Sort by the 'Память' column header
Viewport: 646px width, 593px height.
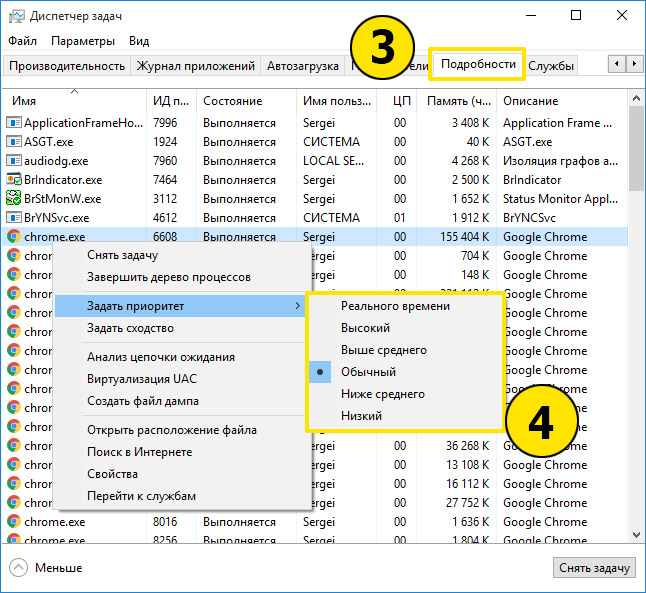tap(458, 101)
